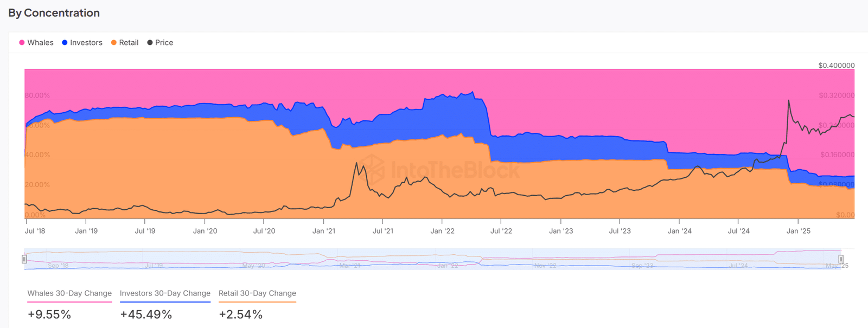Click the blue Investors legend dot
868x328 pixels.
click(65, 42)
